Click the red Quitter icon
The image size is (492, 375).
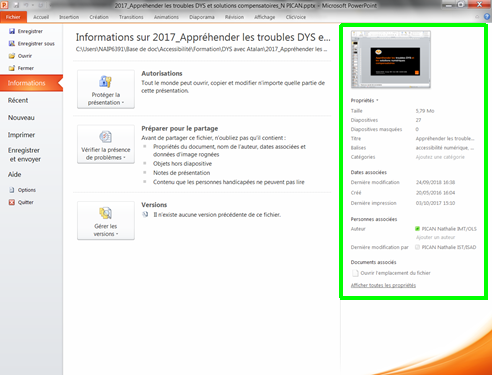pyautogui.click(x=12, y=202)
